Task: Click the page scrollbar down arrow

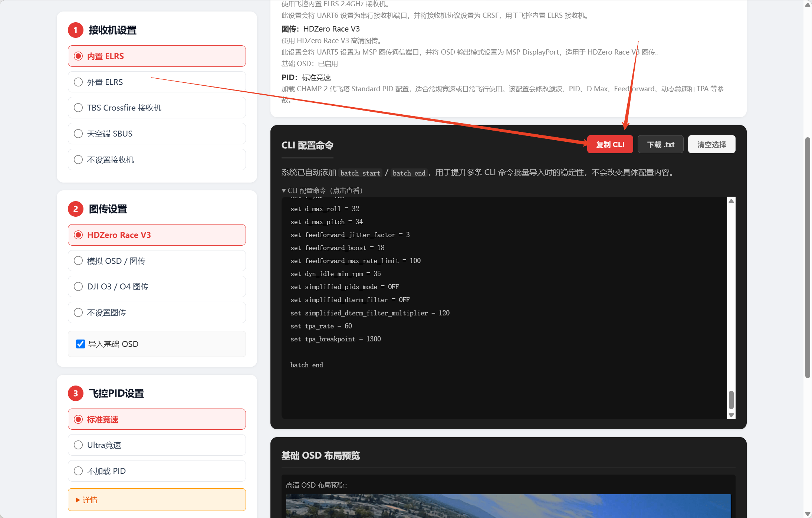Action: pyautogui.click(x=808, y=514)
